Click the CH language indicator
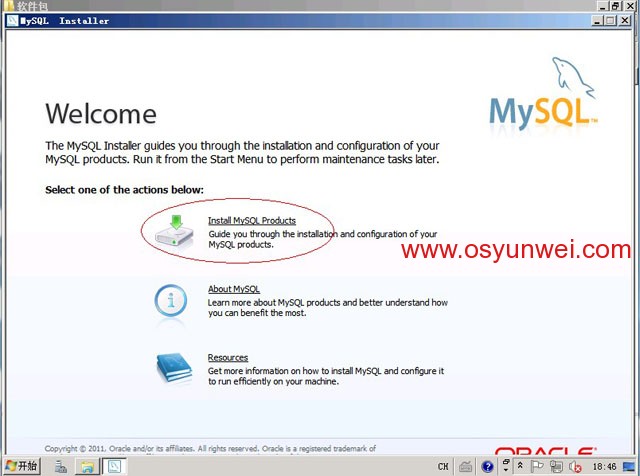Image resolution: width=640 pixels, height=476 pixels. pyautogui.click(x=443, y=466)
